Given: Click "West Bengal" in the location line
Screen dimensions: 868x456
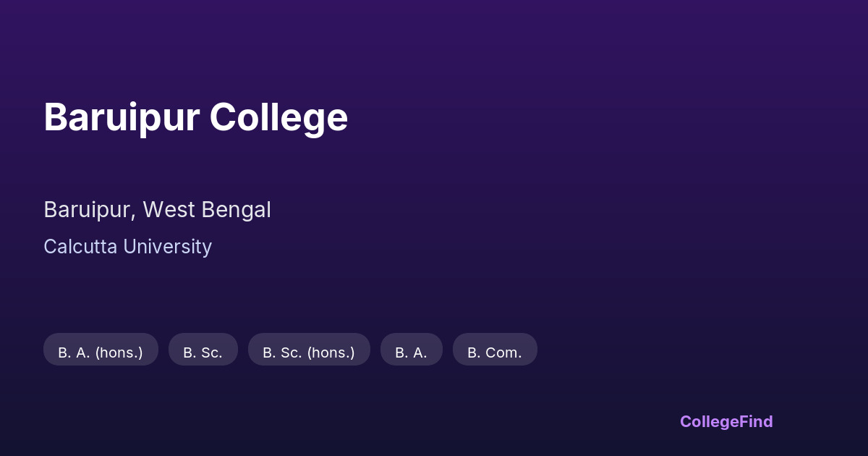Looking at the screenshot, I should [x=207, y=210].
